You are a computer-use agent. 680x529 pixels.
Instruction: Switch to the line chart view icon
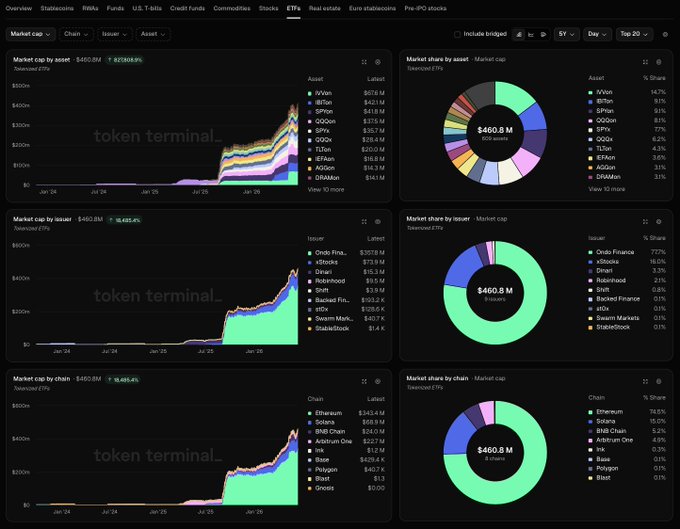(531, 34)
